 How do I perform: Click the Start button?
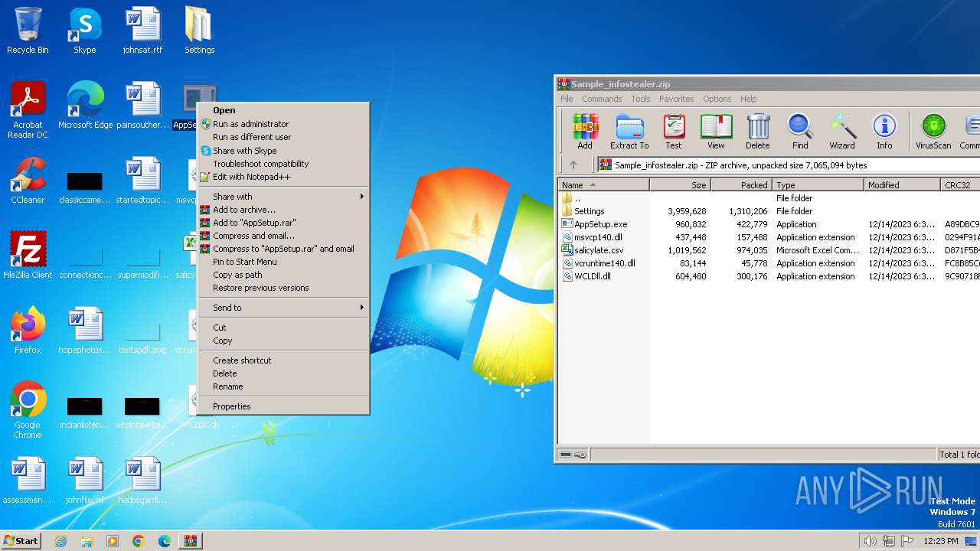tap(21, 541)
